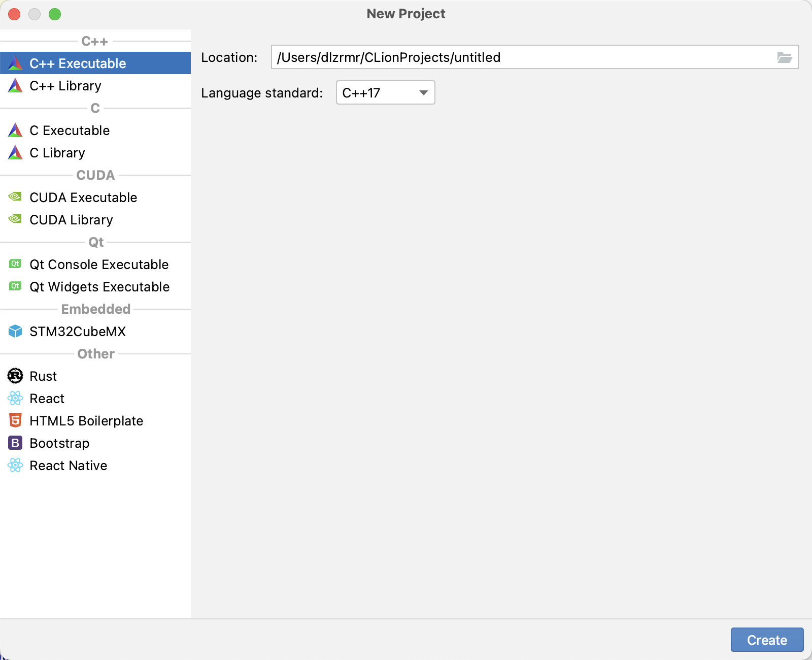This screenshot has height=660, width=812.
Task: Click the C Library CMake icon
Action: point(15,153)
